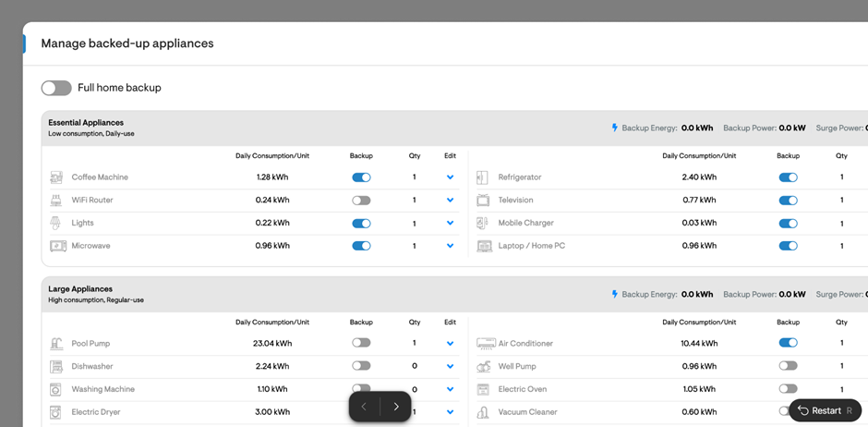
Task: Turn on backup for WiFi Router
Action: pyautogui.click(x=361, y=201)
